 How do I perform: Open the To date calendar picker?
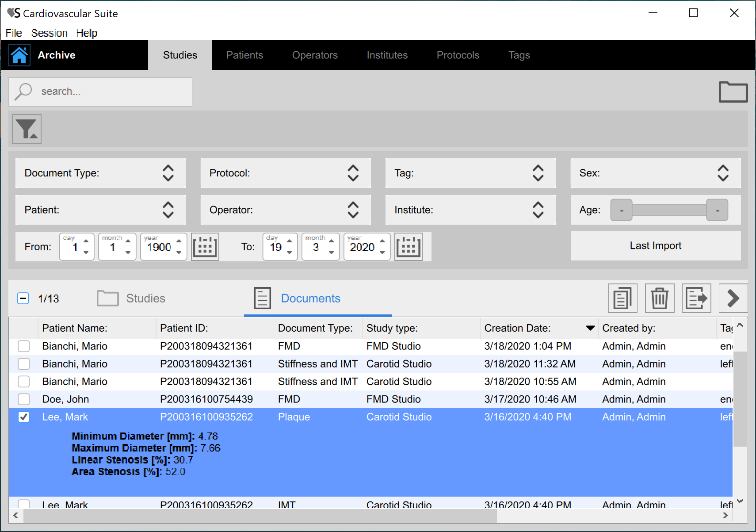tap(408, 247)
